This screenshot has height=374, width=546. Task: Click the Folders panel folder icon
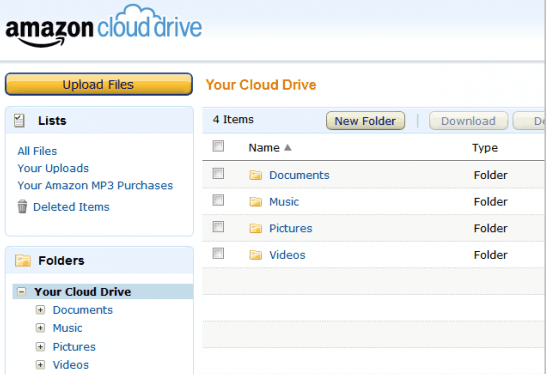pyautogui.click(x=23, y=260)
